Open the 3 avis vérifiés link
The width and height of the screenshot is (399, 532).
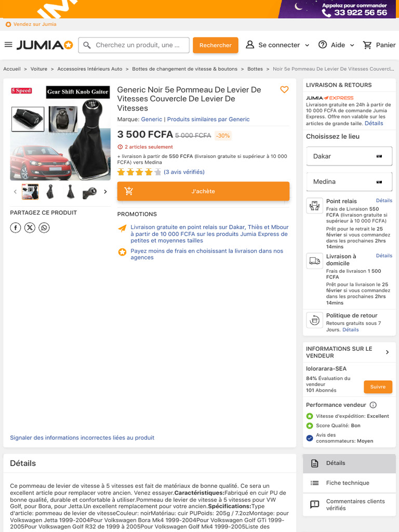pyautogui.click(x=184, y=172)
